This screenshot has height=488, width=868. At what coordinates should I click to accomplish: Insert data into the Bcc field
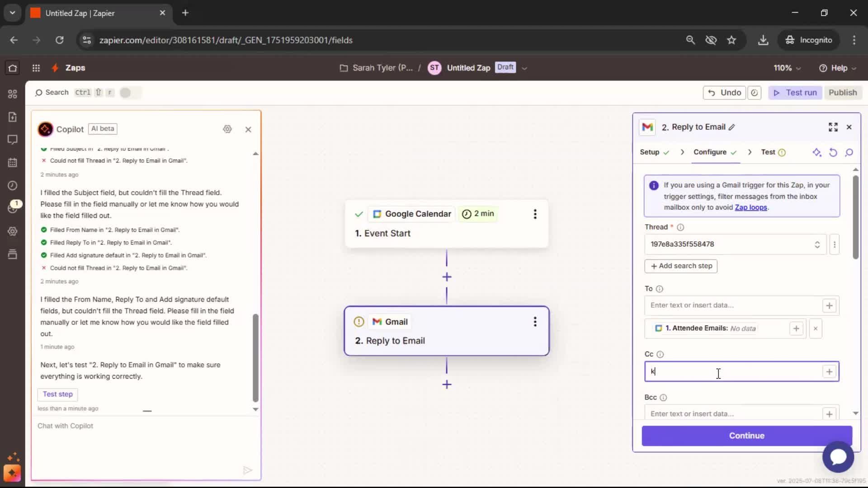(x=829, y=414)
